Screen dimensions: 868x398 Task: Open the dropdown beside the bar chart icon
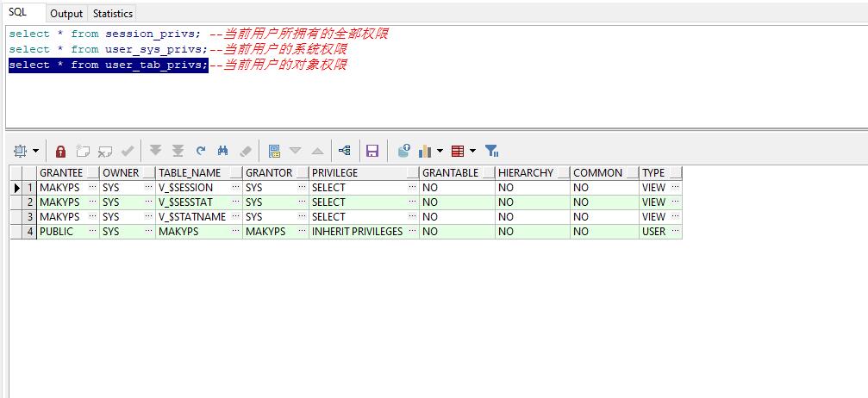[x=440, y=151]
